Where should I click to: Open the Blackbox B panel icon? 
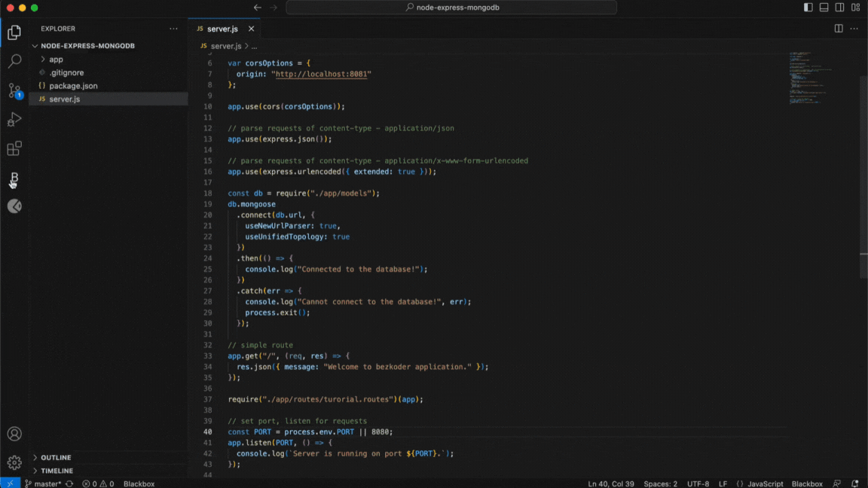[14, 177]
